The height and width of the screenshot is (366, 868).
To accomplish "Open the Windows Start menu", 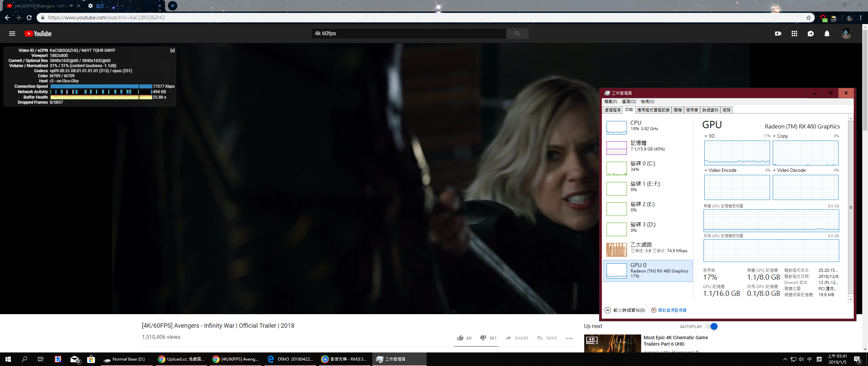I will (x=8, y=359).
